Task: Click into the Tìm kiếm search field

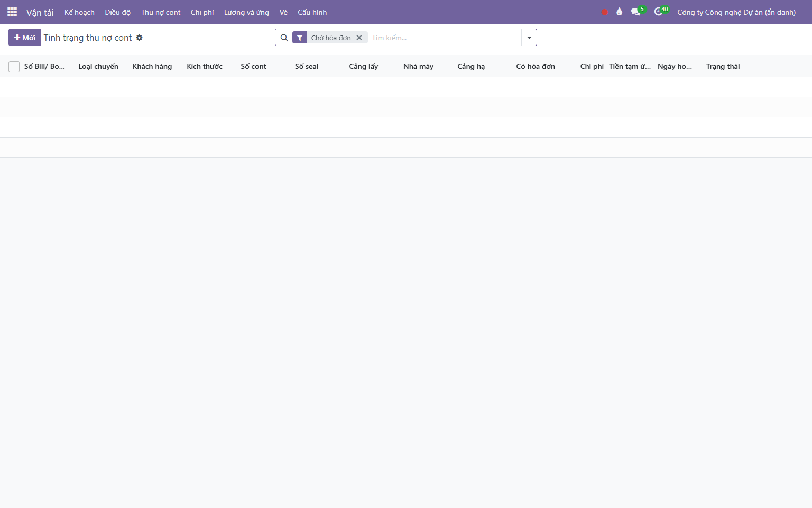Action: 444,38
